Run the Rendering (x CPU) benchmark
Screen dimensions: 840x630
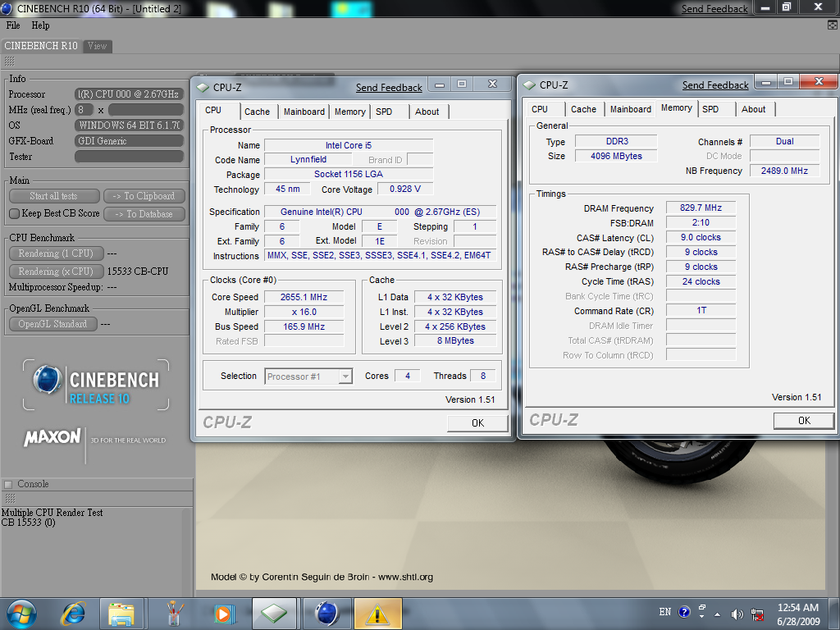(x=56, y=271)
